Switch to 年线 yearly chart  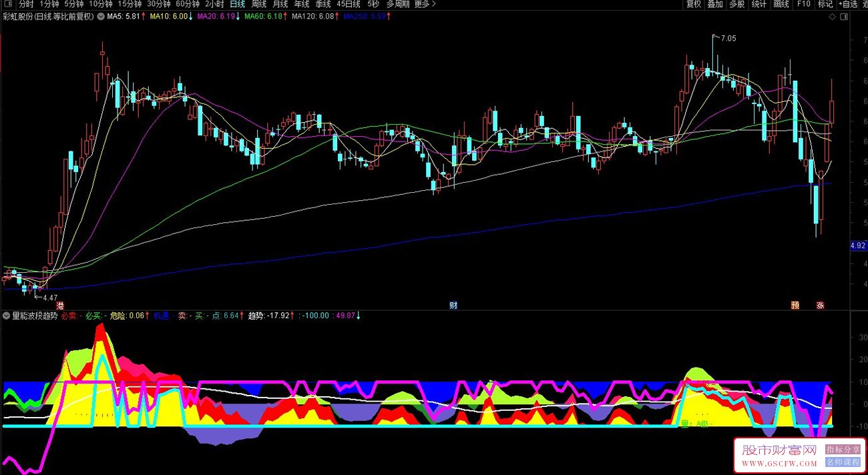302,4
